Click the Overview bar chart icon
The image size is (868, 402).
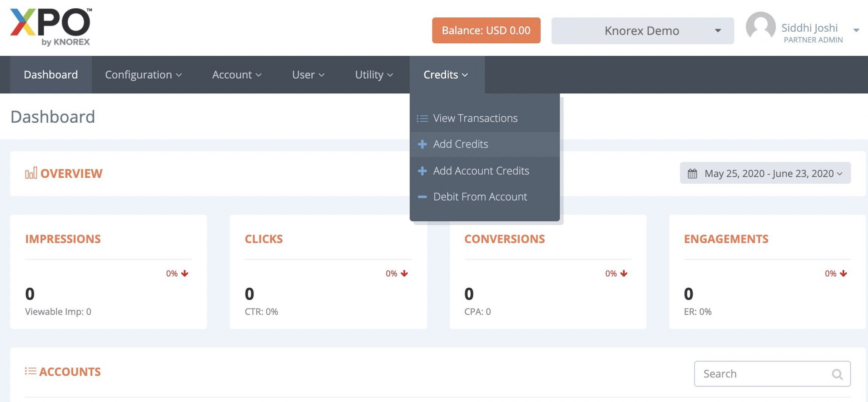(31, 173)
